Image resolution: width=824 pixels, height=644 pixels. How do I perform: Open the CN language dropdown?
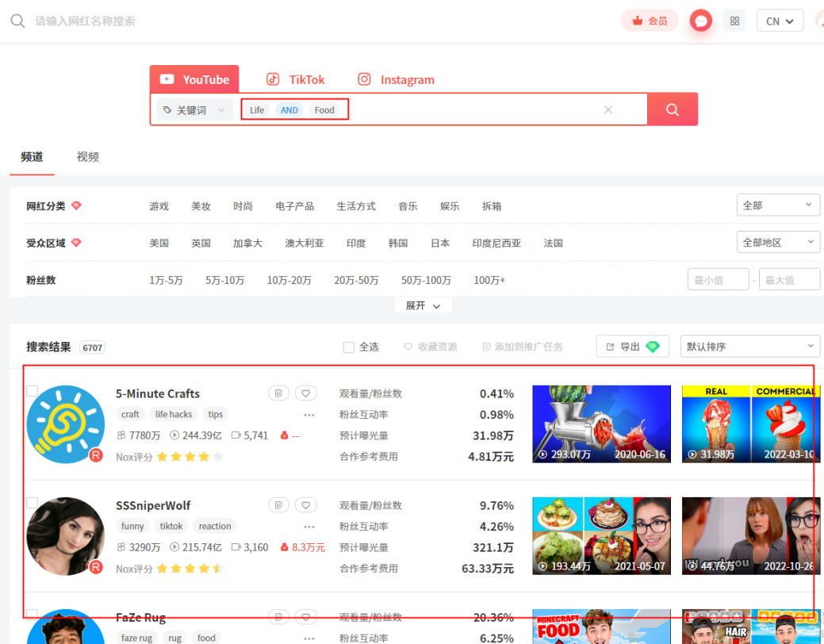pos(780,21)
